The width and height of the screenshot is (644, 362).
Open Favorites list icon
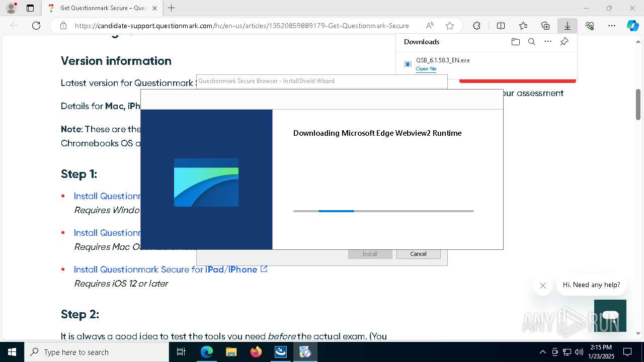point(523,26)
